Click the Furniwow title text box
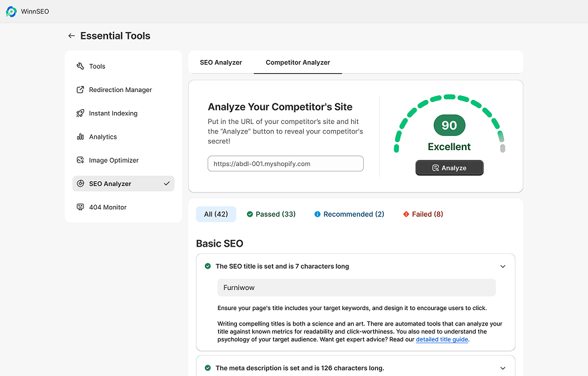This screenshot has width=588, height=376. coord(356,287)
